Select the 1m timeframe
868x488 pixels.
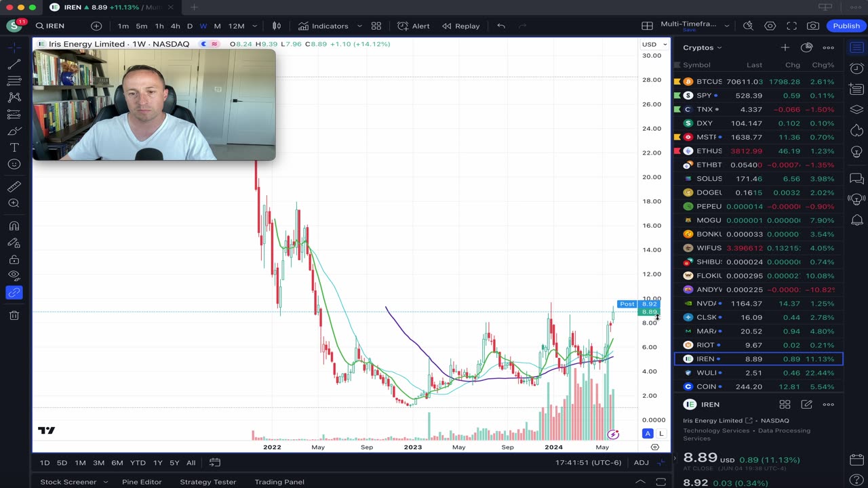point(123,26)
